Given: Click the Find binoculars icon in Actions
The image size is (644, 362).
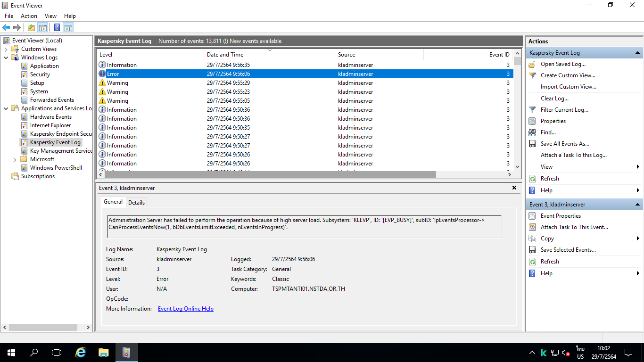Looking at the screenshot, I should point(532,132).
